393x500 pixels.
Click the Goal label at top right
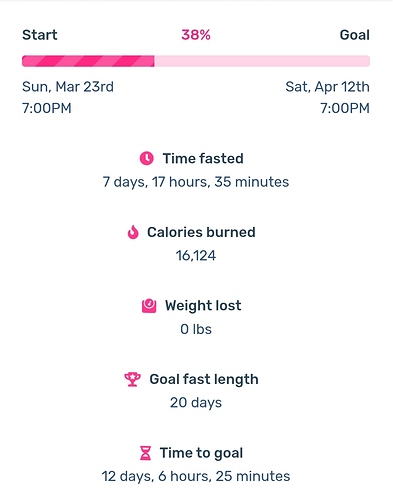tap(355, 35)
